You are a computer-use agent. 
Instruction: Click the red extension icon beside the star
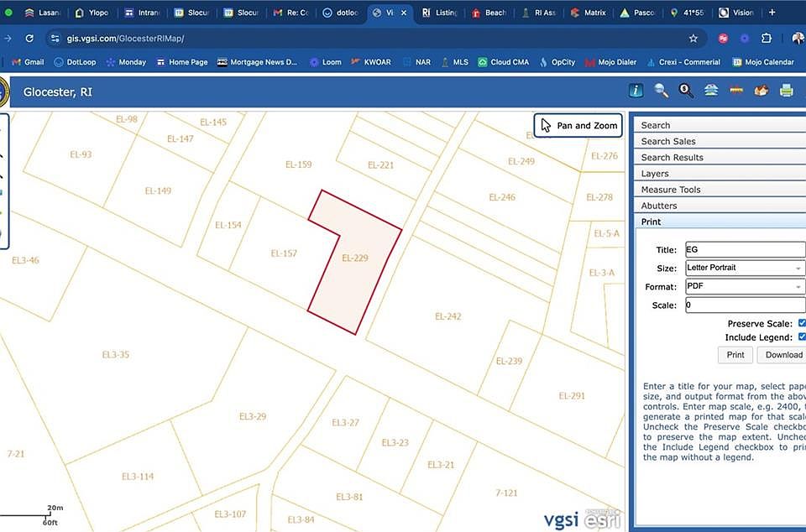pos(723,39)
